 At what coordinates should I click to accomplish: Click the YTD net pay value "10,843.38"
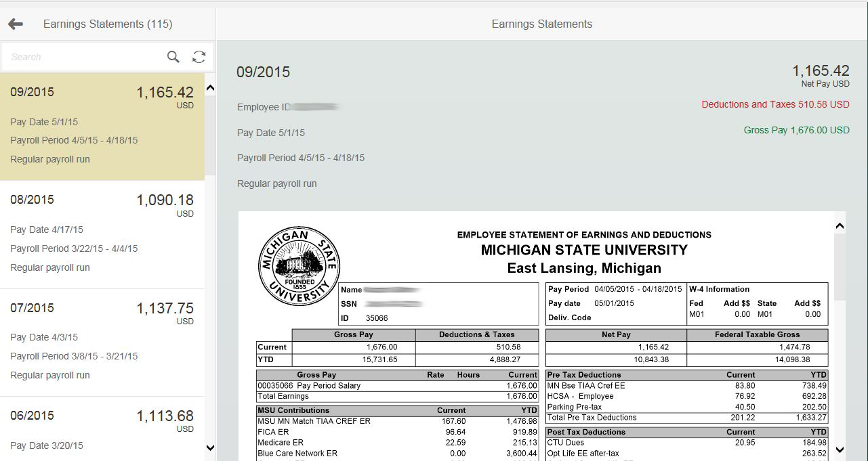[x=650, y=359]
